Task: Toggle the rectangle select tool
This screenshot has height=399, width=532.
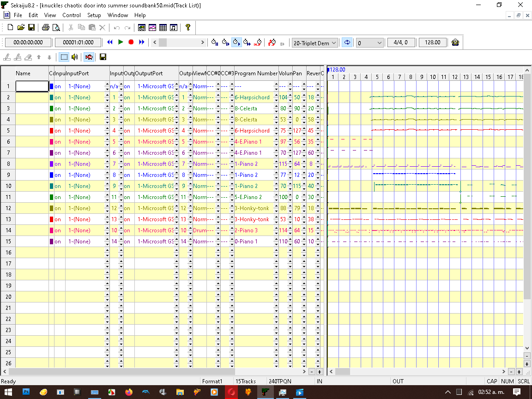Action: 64,57
